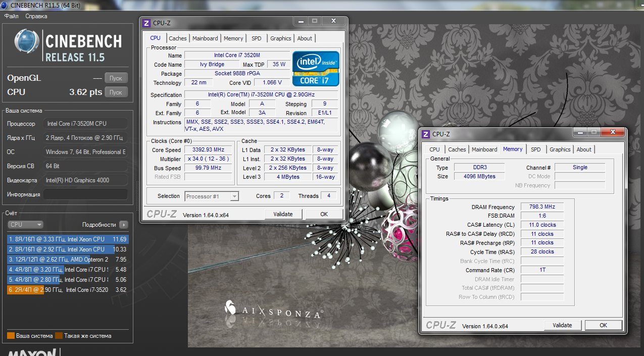Click OK in the CPU-Z processor window
Image resolution: width=644 pixels, height=356 pixels.
pos(324,214)
